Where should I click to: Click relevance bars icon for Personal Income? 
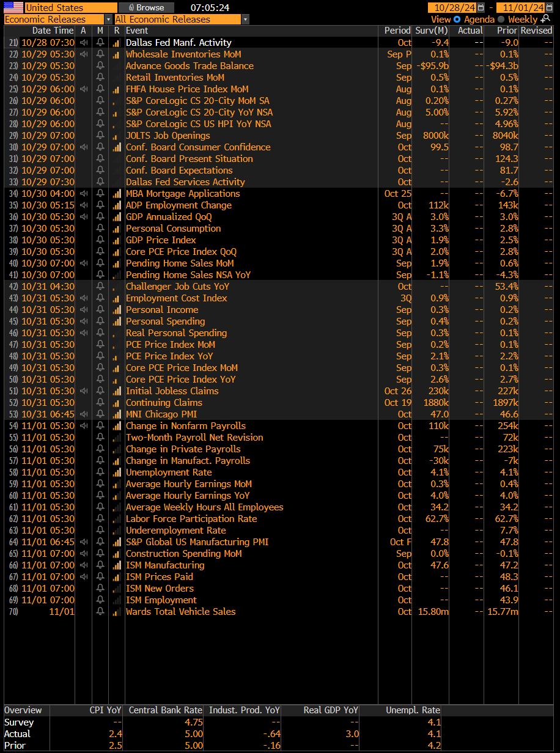click(x=116, y=310)
